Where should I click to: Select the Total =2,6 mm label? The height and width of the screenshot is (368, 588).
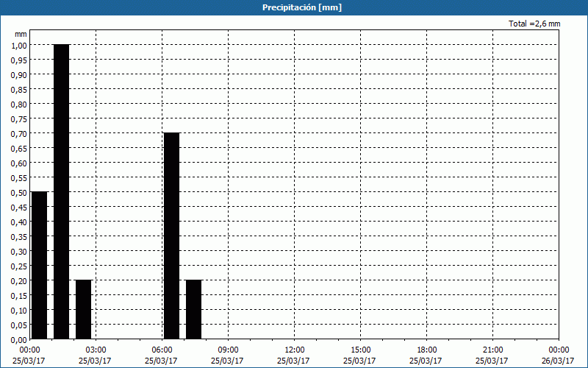534,24
